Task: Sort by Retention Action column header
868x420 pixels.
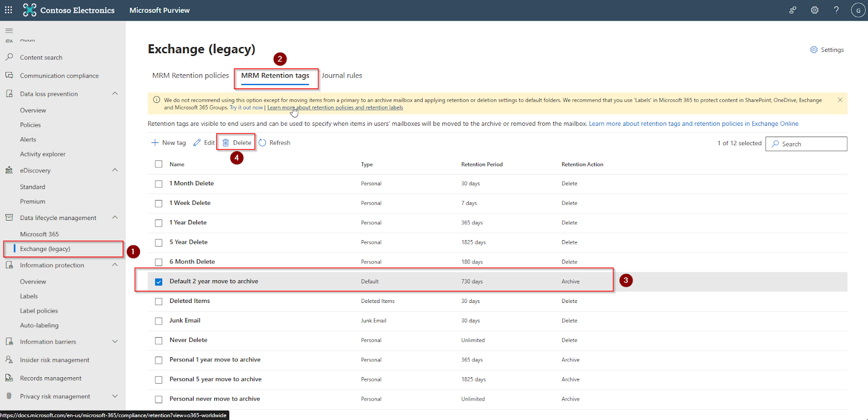Action: point(582,164)
